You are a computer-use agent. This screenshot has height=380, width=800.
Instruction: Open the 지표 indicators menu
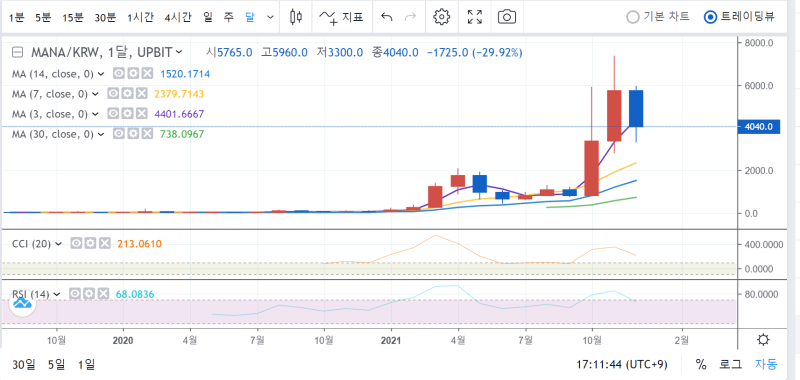341,17
